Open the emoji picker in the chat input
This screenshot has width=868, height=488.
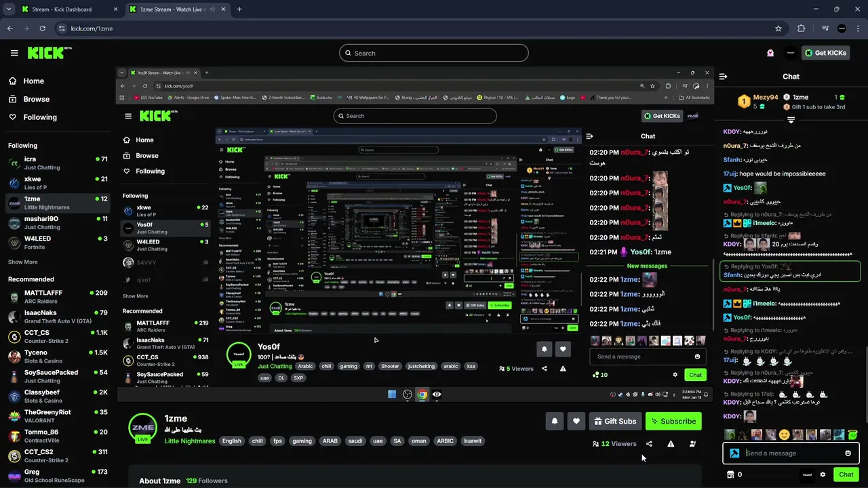click(848, 453)
